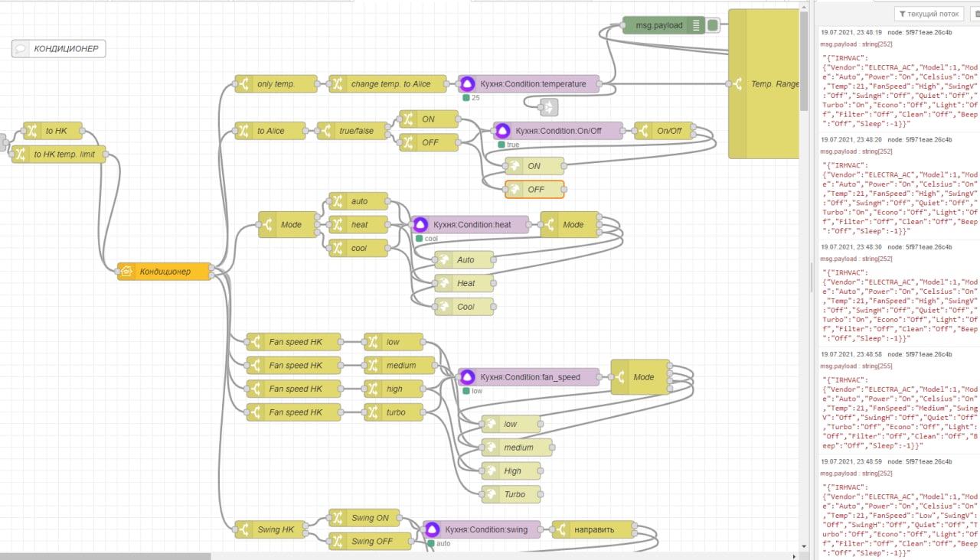This screenshot has height=560, width=980.
Task: Click the debug list icon on msg.payload node
Action: tap(696, 25)
